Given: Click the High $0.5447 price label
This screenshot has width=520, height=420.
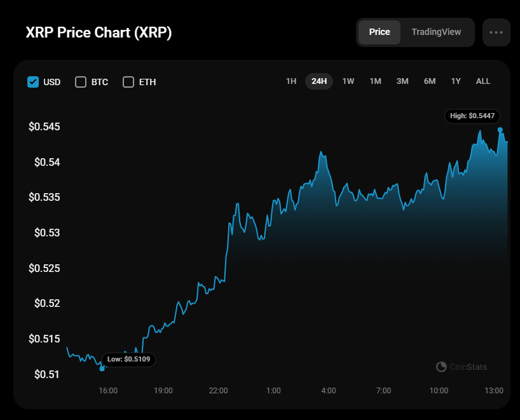Looking at the screenshot, I should [472, 116].
